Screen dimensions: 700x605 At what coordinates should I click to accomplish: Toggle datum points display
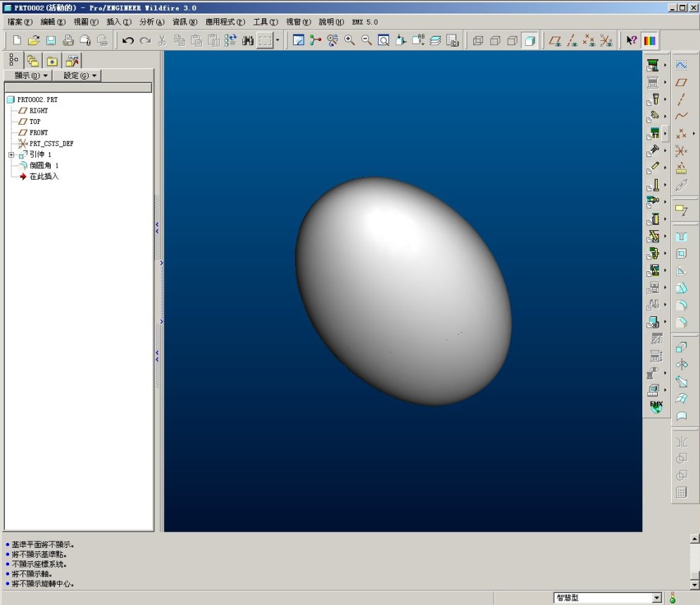[589, 41]
